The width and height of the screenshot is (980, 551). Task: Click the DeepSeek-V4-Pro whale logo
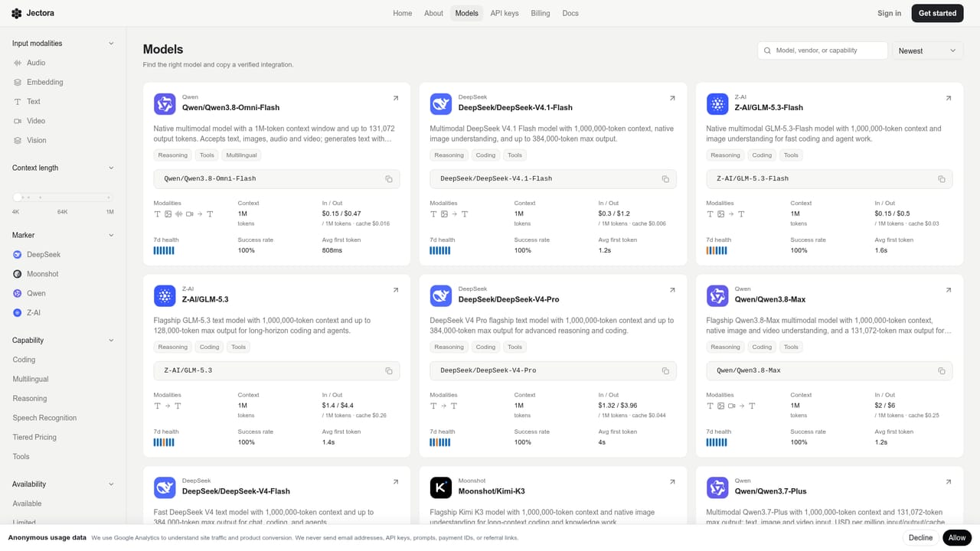tap(441, 295)
